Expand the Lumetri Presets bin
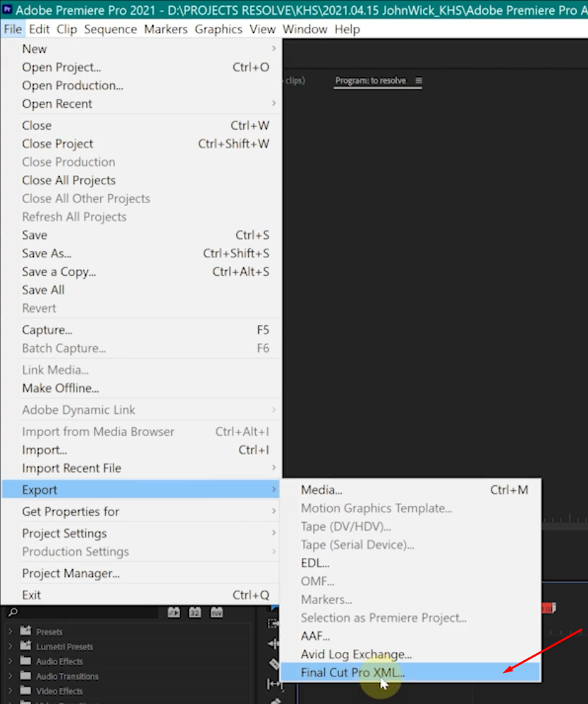The width and height of the screenshot is (588, 704). (x=11, y=646)
